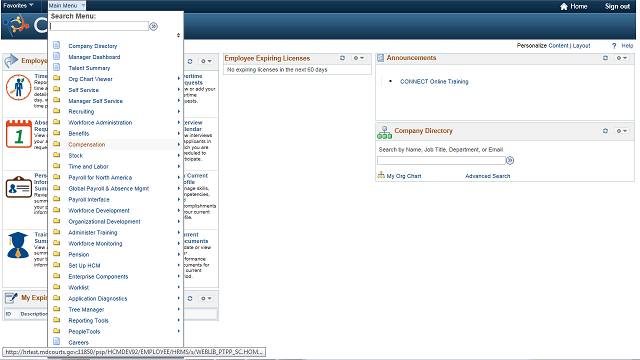Open the Employee pagelet settings gear dropdown
Screen dimensions: 640x360
coord(206,61)
